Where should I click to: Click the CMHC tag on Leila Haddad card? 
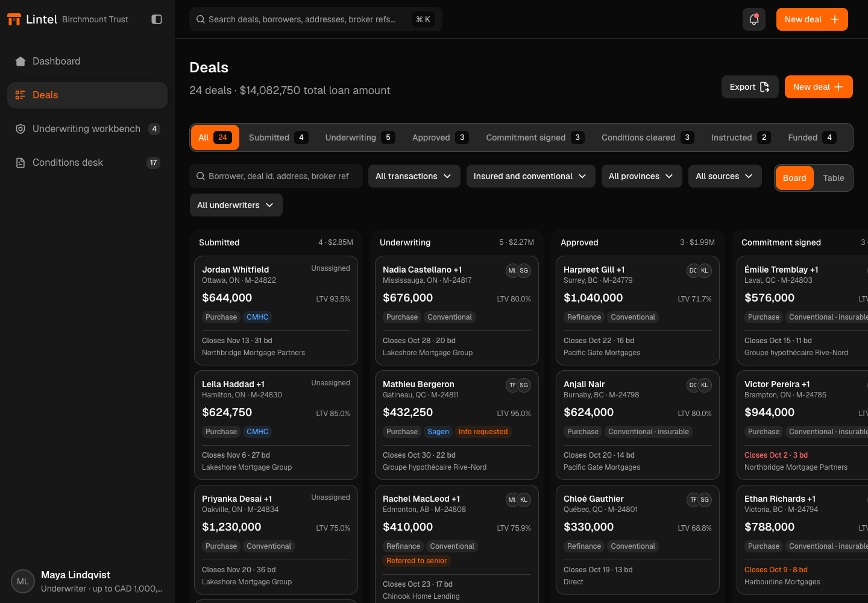pos(257,432)
